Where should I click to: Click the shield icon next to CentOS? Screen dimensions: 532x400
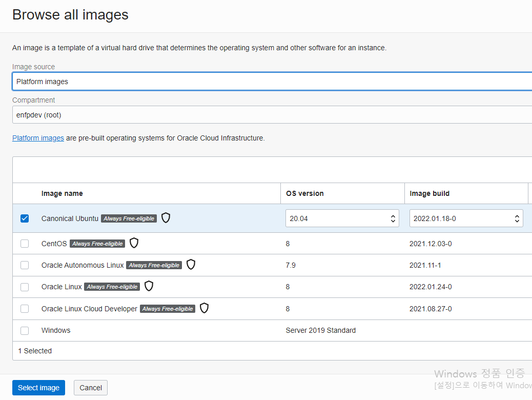[x=134, y=243]
